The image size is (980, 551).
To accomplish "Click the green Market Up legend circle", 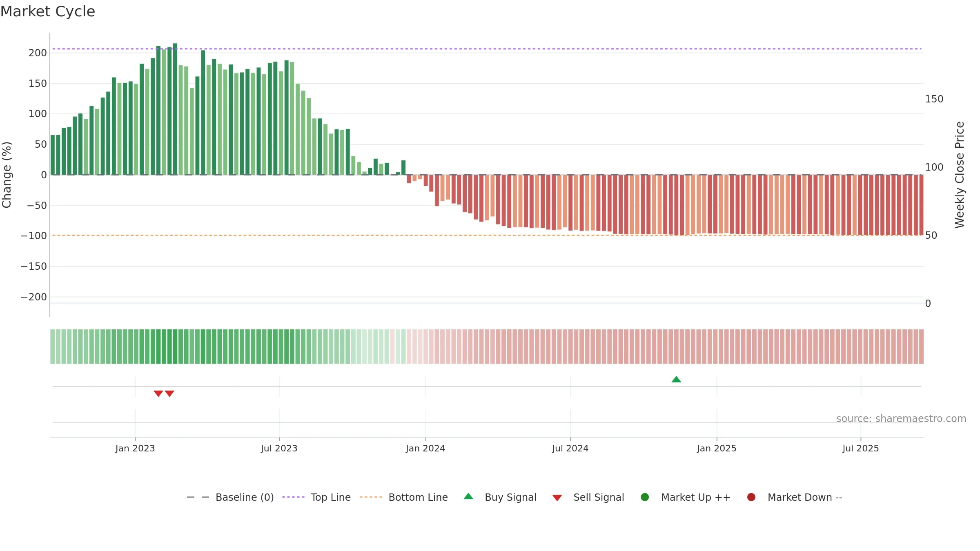I will click(x=645, y=497).
